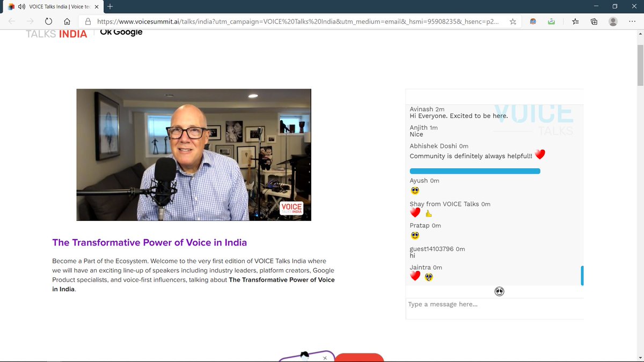Click the live video of the speaker
644x362 pixels.
(194, 154)
